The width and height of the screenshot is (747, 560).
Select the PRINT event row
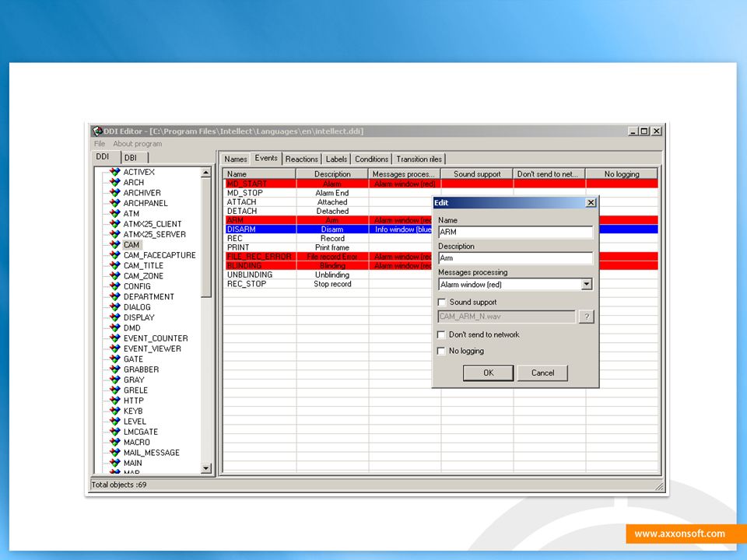click(440, 247)
